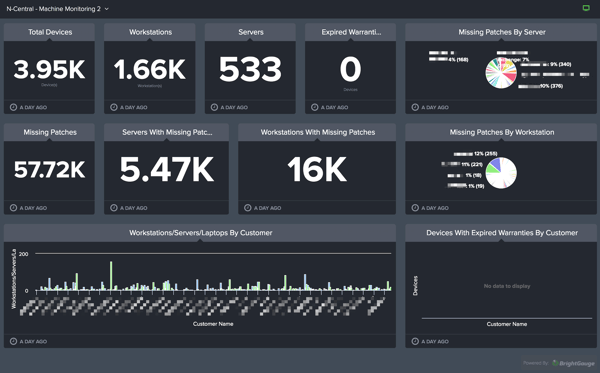Click the 1% (19) workstation pie label

(x=476, y=186)
